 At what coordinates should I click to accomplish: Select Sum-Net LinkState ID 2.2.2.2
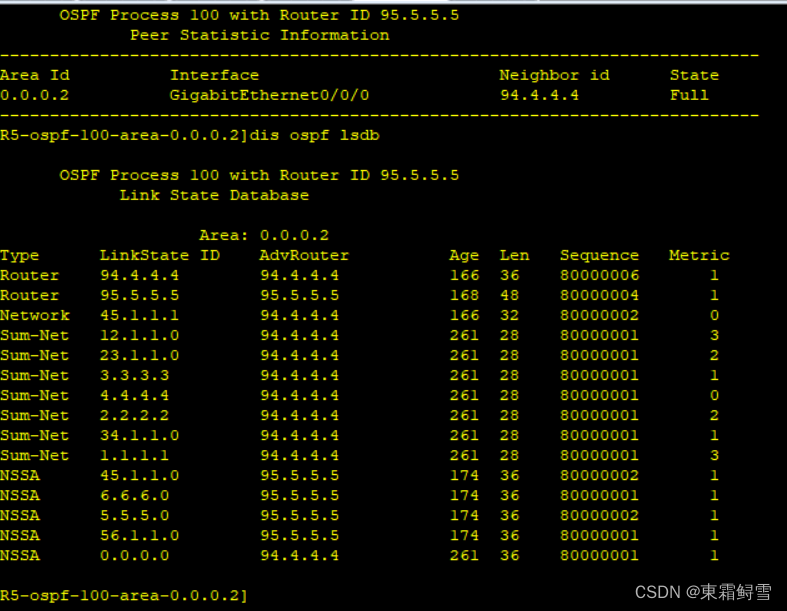point(135,416)
